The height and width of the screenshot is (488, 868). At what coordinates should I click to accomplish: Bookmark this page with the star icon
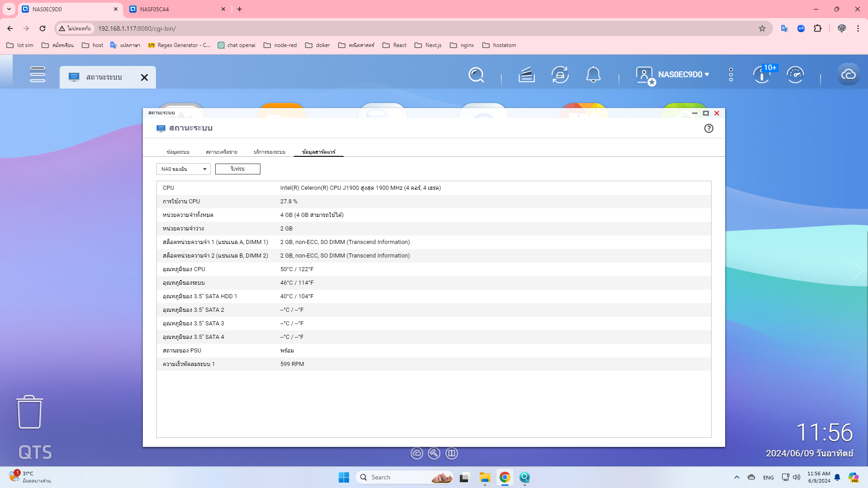pos(762,28)
